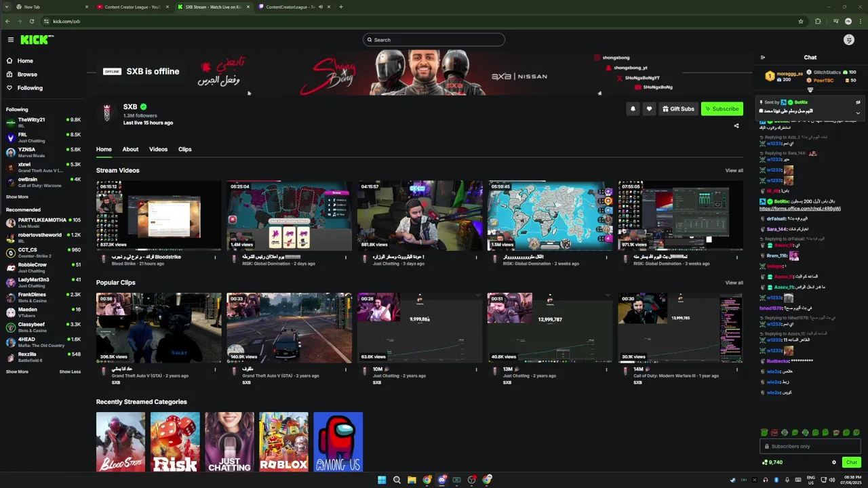Open the 04:15:57 Just Chatting video

tap(420, 216)
